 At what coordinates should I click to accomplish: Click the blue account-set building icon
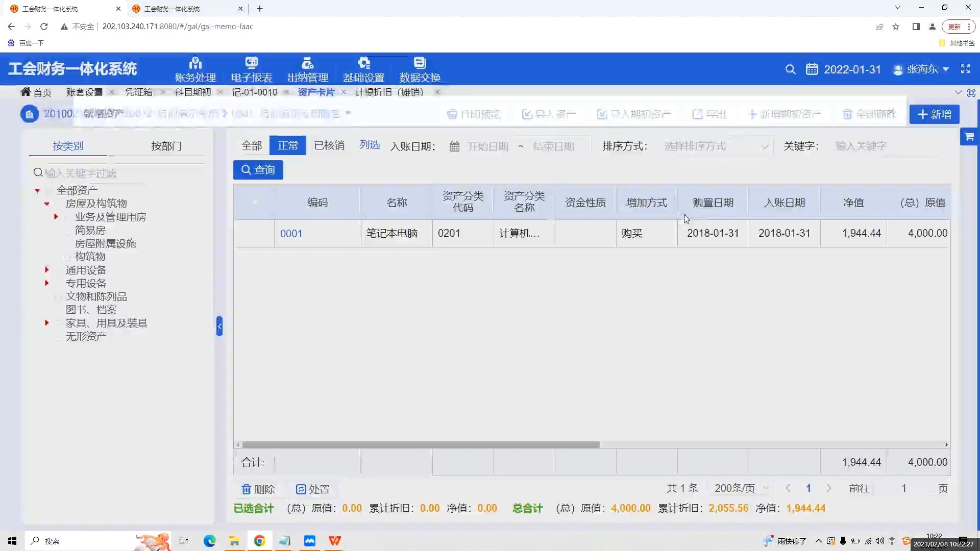tap(30, 114)
